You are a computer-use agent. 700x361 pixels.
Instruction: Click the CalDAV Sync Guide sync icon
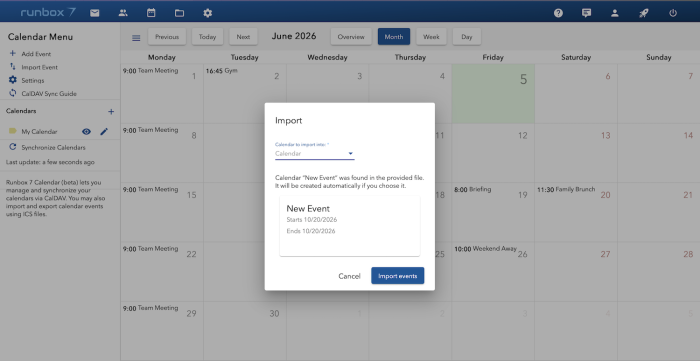[x=12, y=93]
